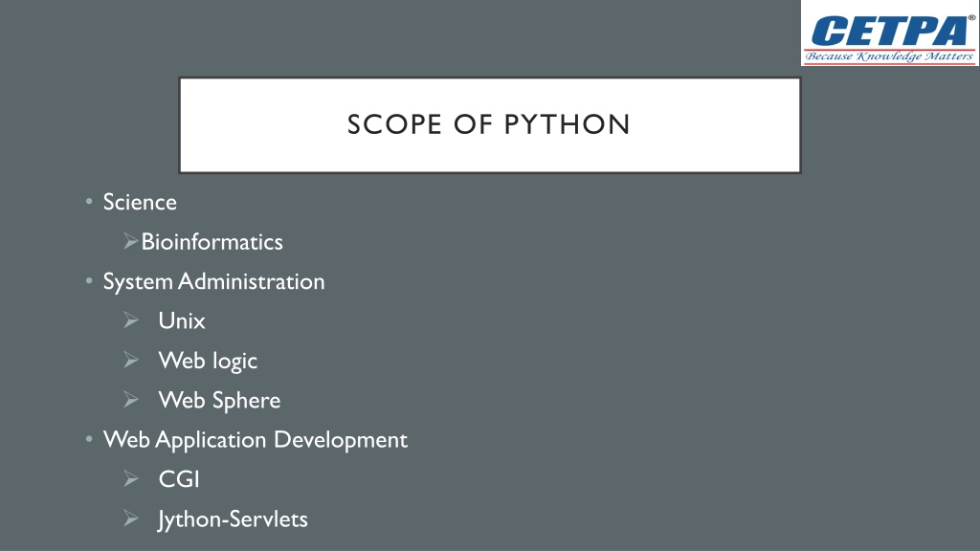Click the bullet before Web Application Development
This screenshot has width=980, height=551.
[x=89, y=439]
